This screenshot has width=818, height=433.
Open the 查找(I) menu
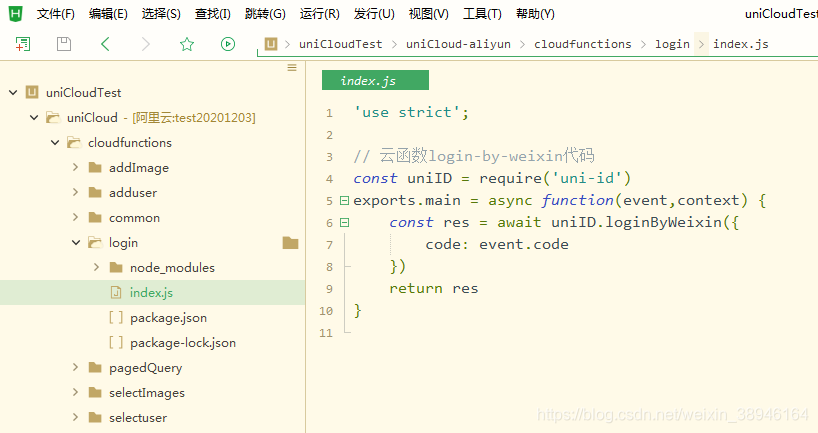(x=213, y=14)
